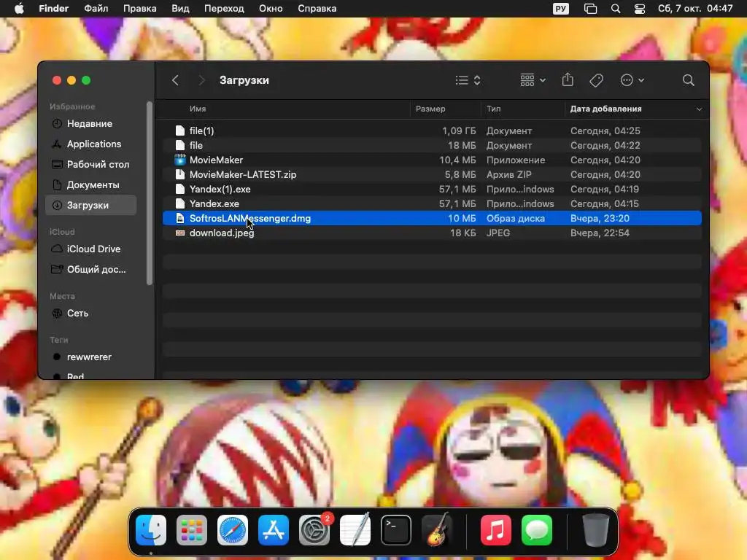Toggle sort order arrow on Дата добавления

699,109
